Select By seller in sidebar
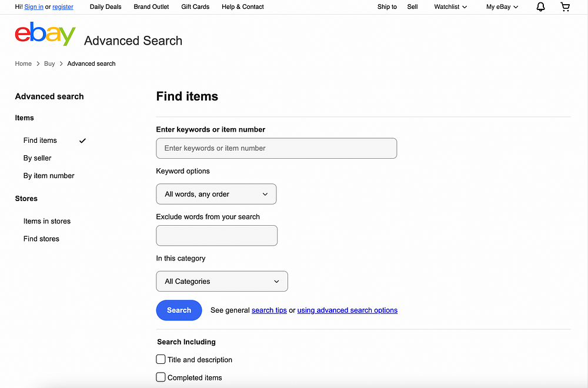This screenshot has width=588, height=388. click(37, 158)
